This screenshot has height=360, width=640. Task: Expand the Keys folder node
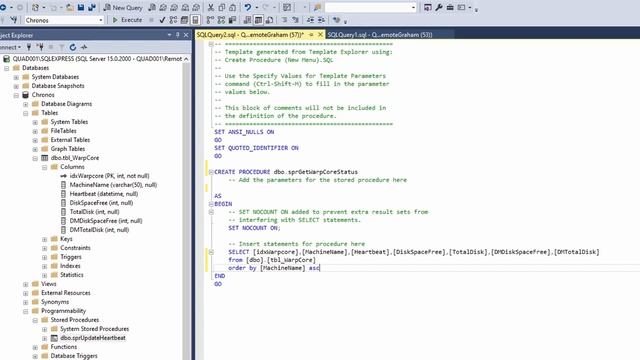(x=44, y=239)
